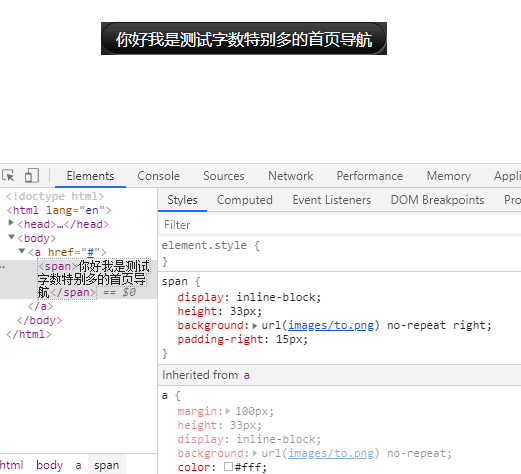Click the black navigation button on page

point(244,39)
